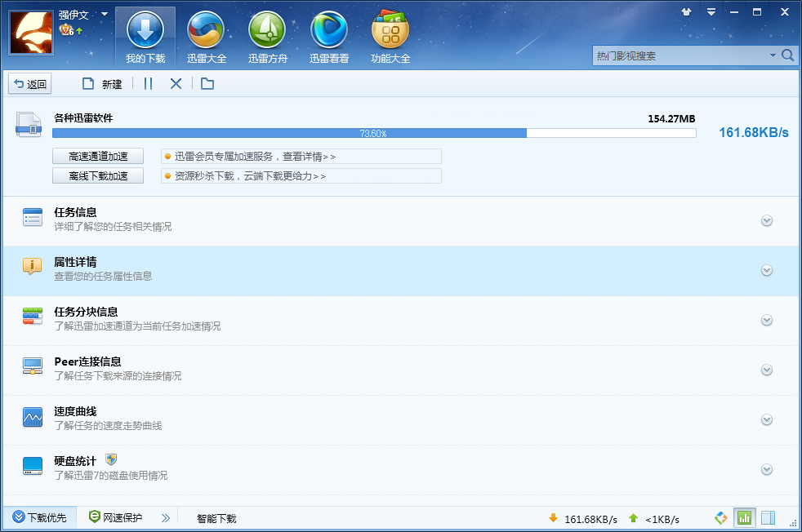The image size is (802, 532).
Task: Expand the 速度曲线 section
Action: [766, 419]
